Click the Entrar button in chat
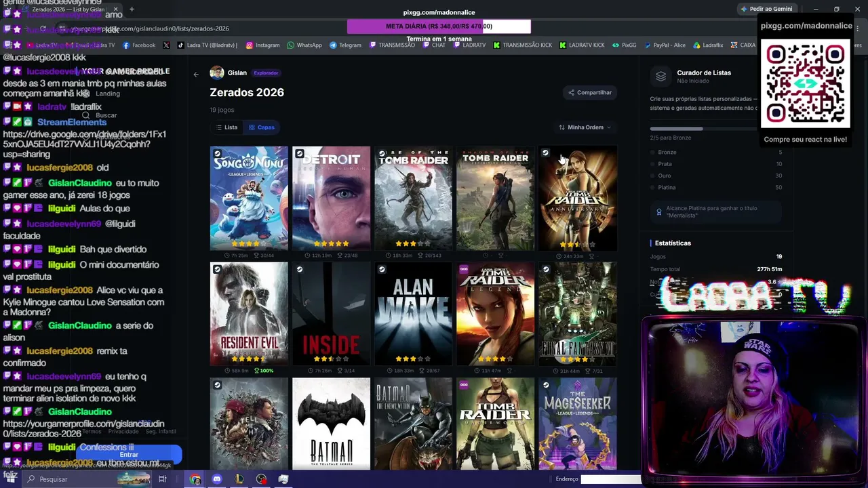This screenshot has width=868, height=488. 129,454
